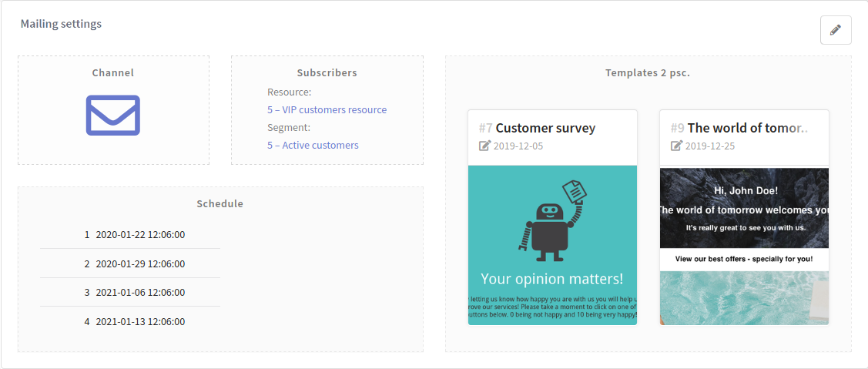Viewport: 868px width, 369px height.
Task: Click edit icon beside 2019-12-25 date
Action: coord(676,146)
